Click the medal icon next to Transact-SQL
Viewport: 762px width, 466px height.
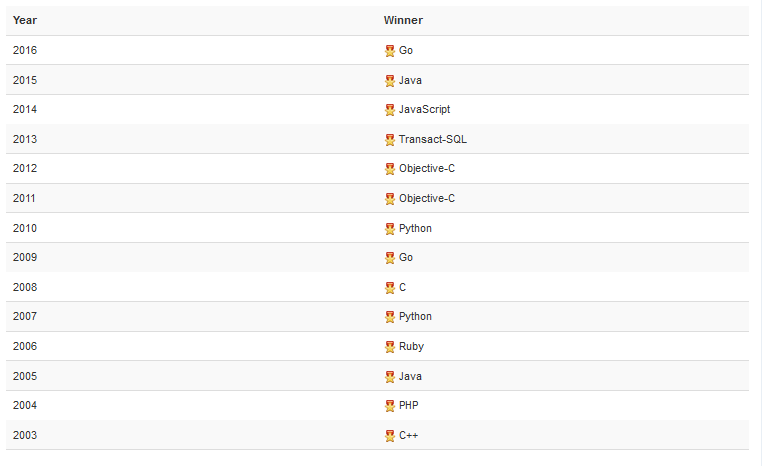pos(390,140)
